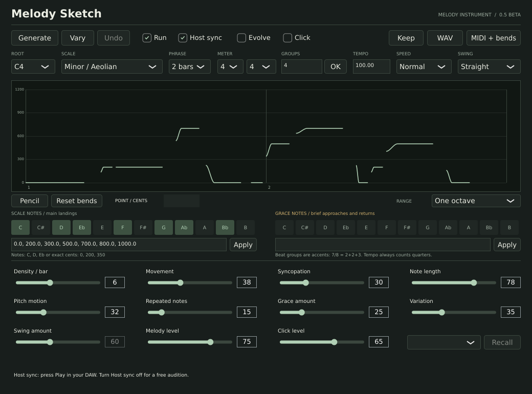The height and width of the screenshot is (394, 532).
Task: Click the Recall button
Action: pyautogui.click(x=502, y=342)
